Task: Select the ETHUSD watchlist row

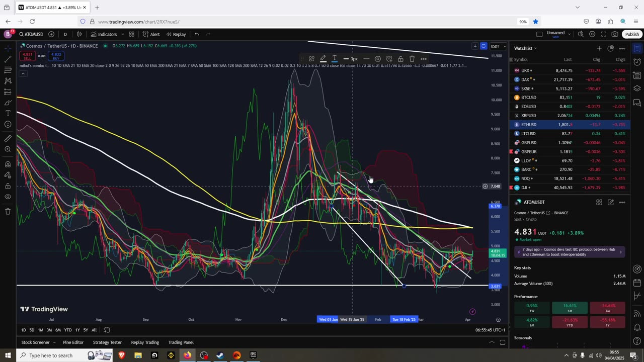Action: click(x=570, y=125)
